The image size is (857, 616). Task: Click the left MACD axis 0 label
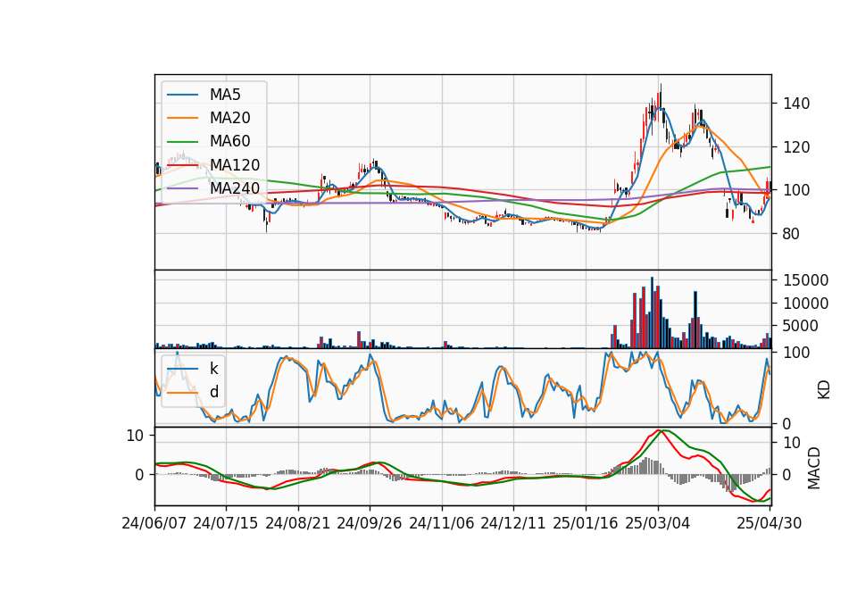pyautogui.click(x=139, y=475)
